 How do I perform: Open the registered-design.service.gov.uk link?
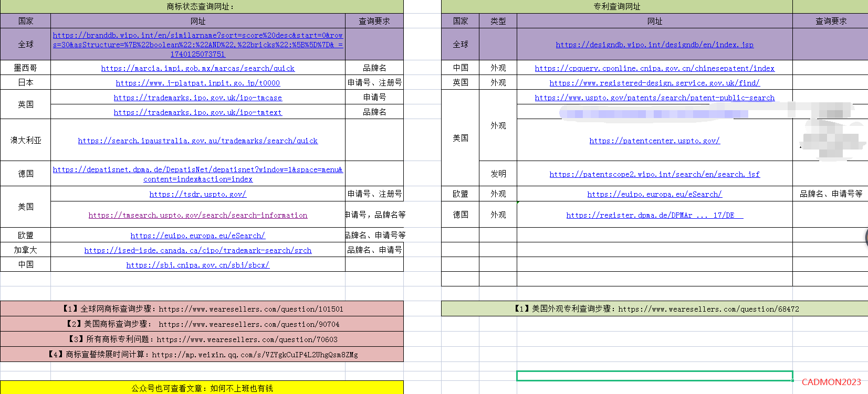click(x=654, y=83)
